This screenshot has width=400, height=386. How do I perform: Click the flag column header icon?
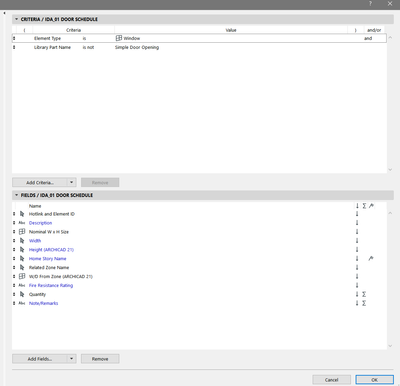[371, 206]
